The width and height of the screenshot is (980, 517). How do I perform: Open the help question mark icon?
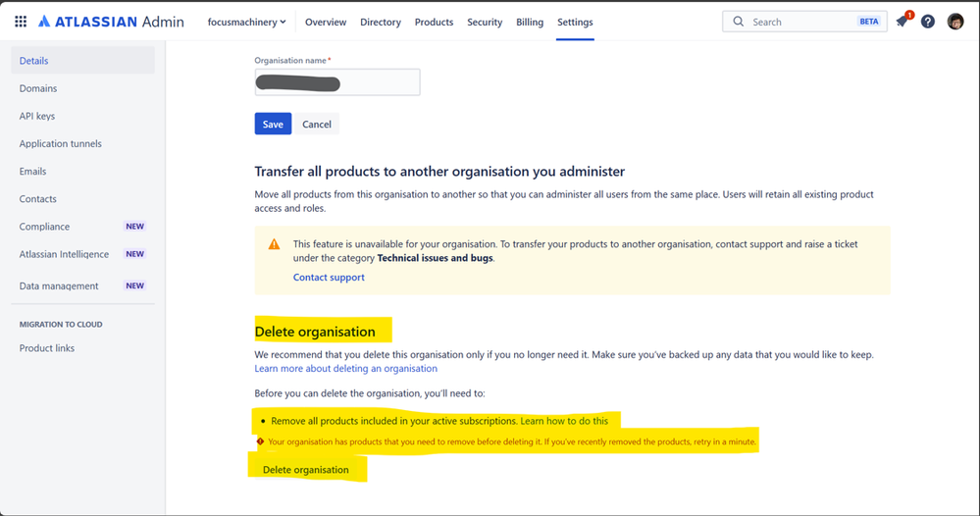928,22
